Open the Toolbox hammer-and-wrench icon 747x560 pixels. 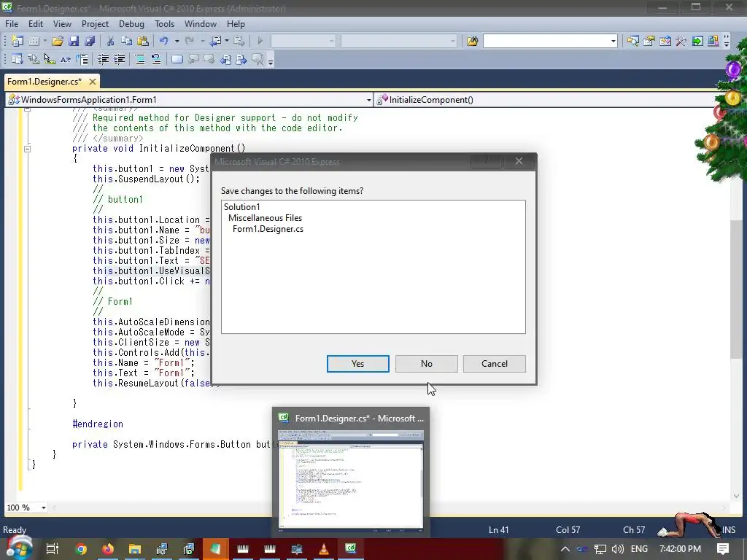(681, 41)
